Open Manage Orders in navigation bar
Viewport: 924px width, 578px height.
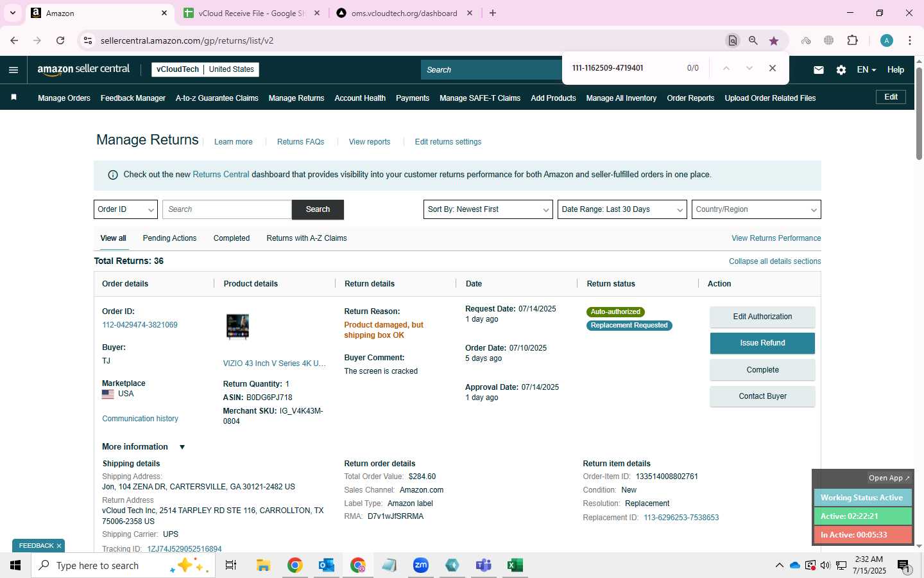point(64,98)
